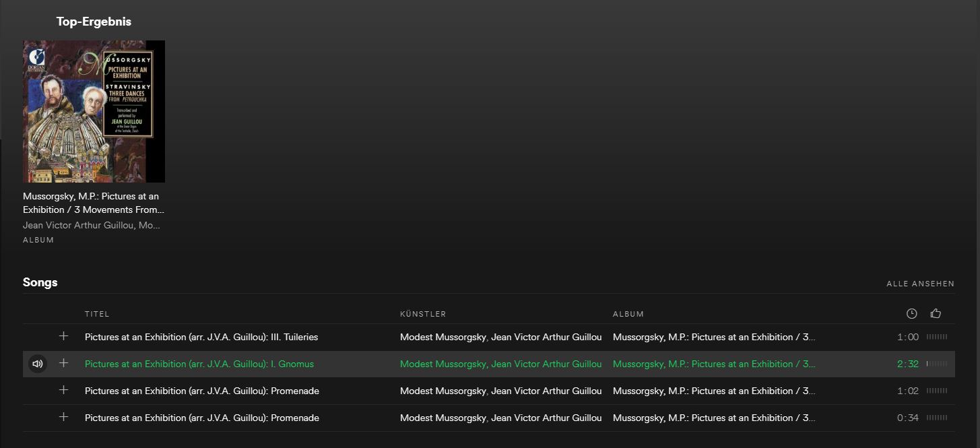Save the 0:34 Promenade track with plus

point(64,417)
